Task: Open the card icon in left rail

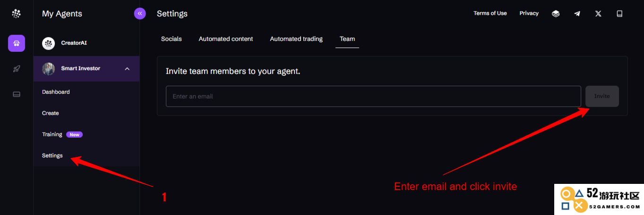Action: [x=17, y=94]
